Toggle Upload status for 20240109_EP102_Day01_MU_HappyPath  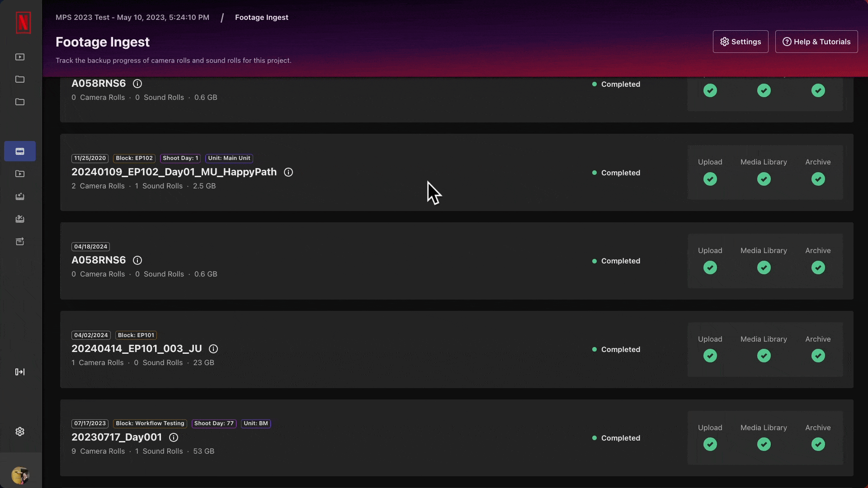tap(710, 179)
